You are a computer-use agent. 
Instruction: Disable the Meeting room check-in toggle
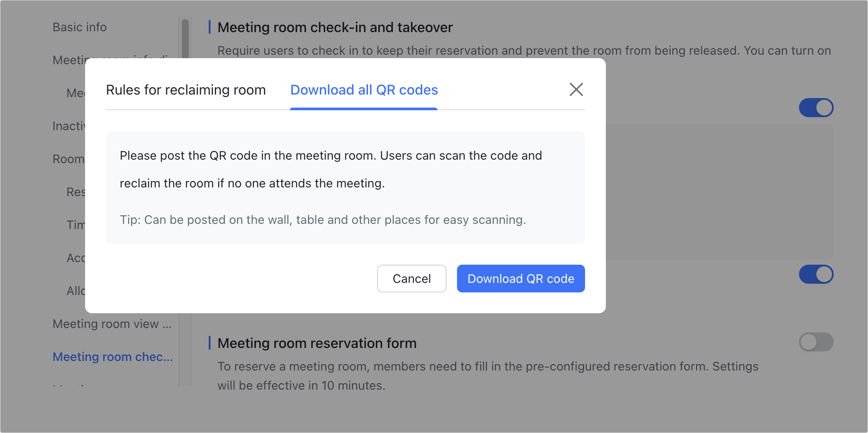click(x=816, y=108)
